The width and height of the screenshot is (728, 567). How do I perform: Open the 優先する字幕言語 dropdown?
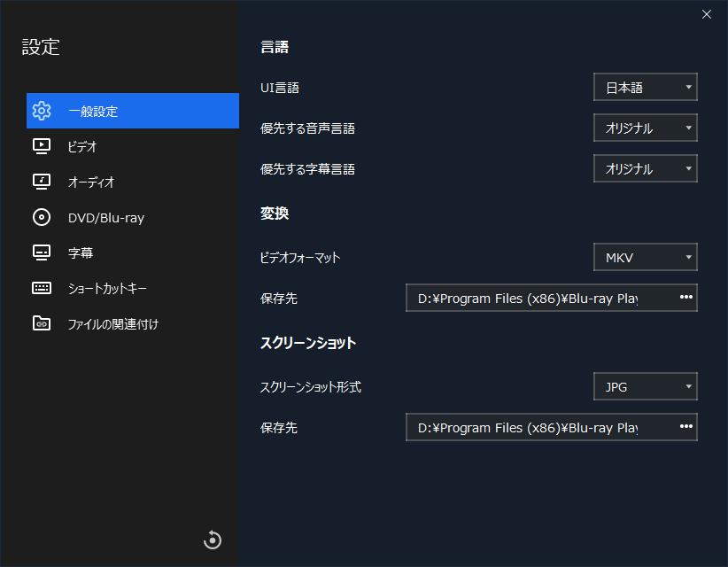click(x=645, y=168)
